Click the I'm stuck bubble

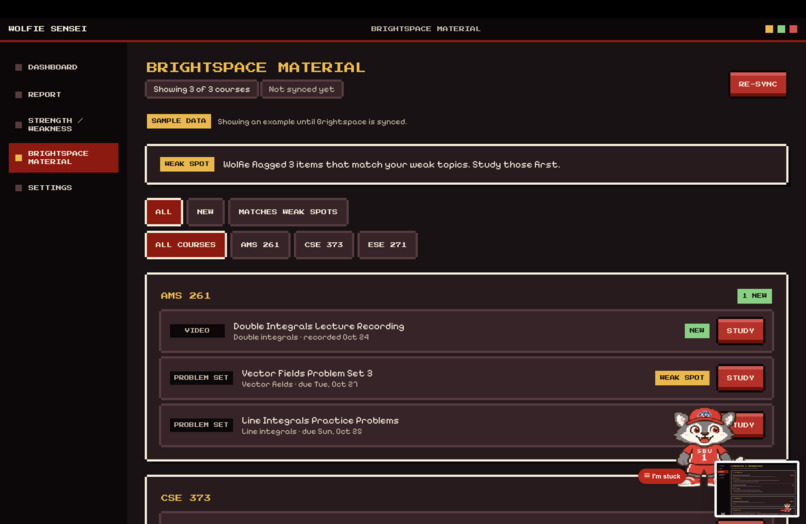click(x=662, y=476)
